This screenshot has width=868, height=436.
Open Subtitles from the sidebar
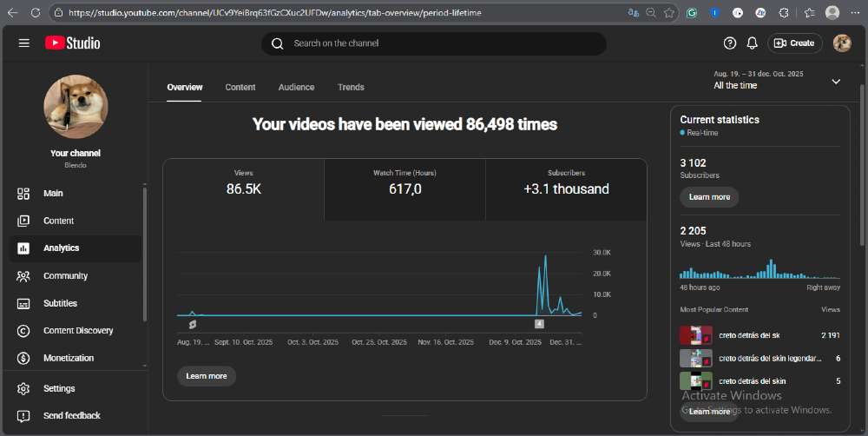pos(60,303)
